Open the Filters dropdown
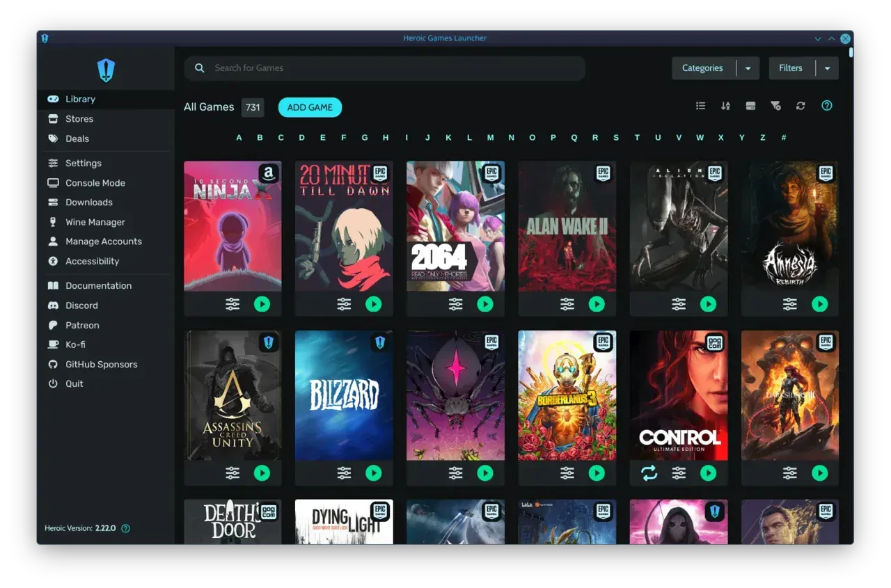This screenshot has width=891, height=588. [827, 68]
